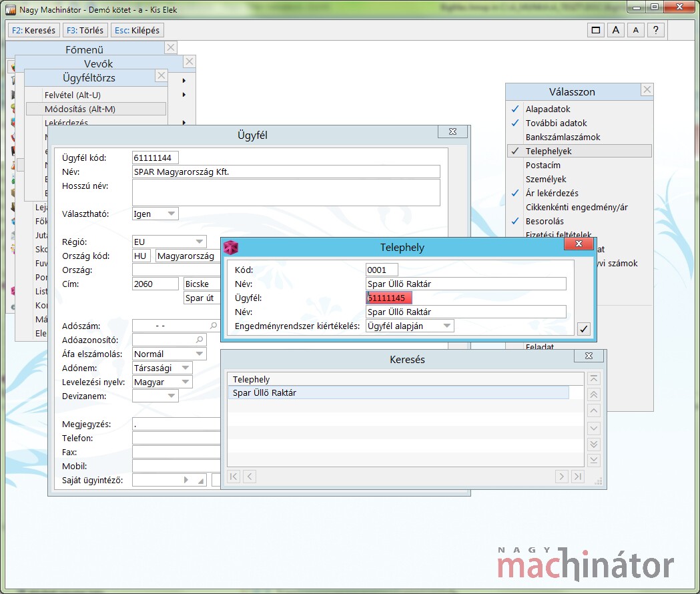This screenshot has width=700, height=594.
Task: Click the Ország kód field HU
Action: (141, 256)
